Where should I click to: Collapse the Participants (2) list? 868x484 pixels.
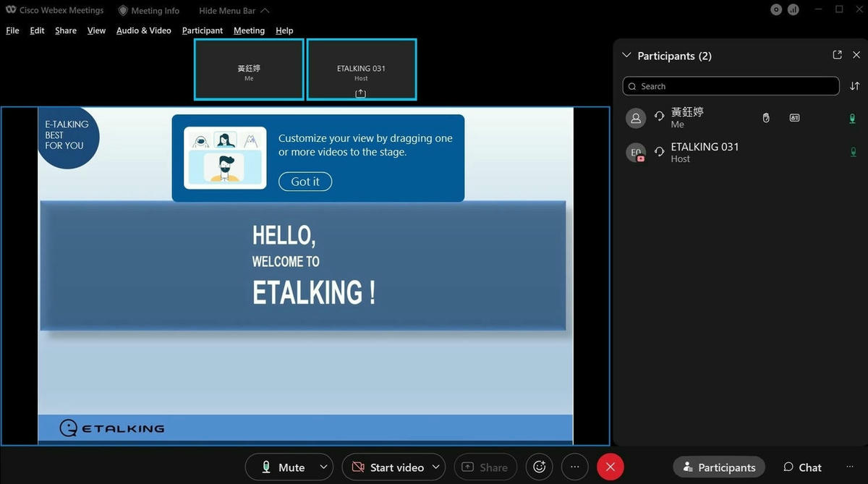tap(626, 56)
